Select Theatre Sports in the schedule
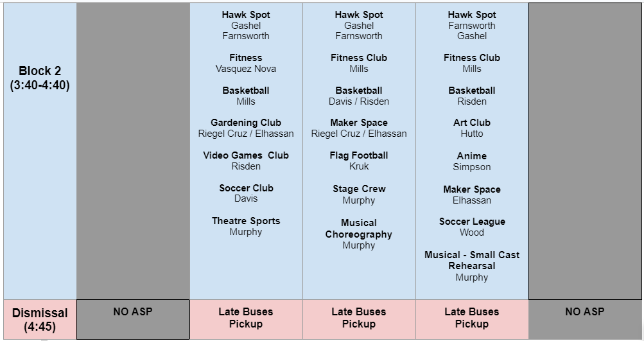The width and height of the screenshot is (644, 341). pyautogui.click(x=246, y=221)
